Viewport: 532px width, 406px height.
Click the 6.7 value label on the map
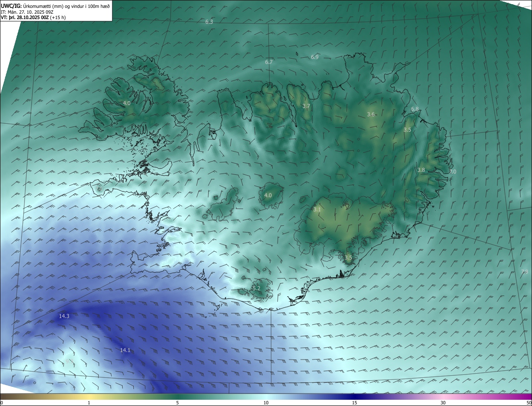coord(269,62)
